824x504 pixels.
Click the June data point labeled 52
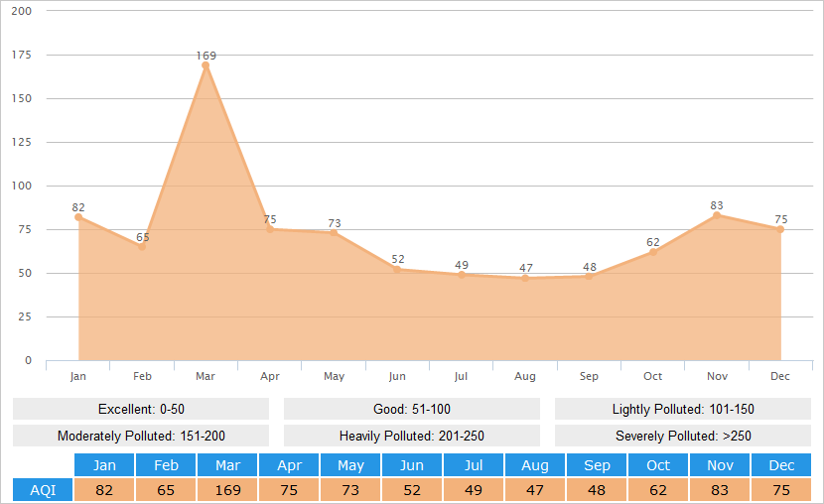(x=397, y=269)
